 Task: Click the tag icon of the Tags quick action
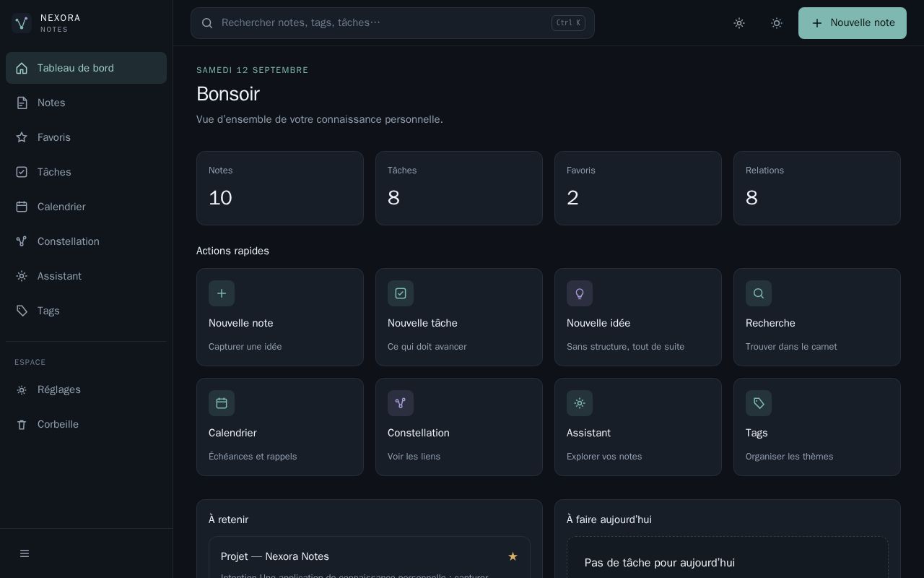759,403
